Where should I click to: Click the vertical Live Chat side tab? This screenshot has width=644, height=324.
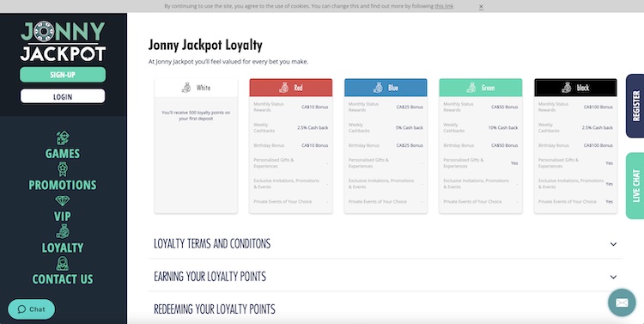[x=635, y=186]
